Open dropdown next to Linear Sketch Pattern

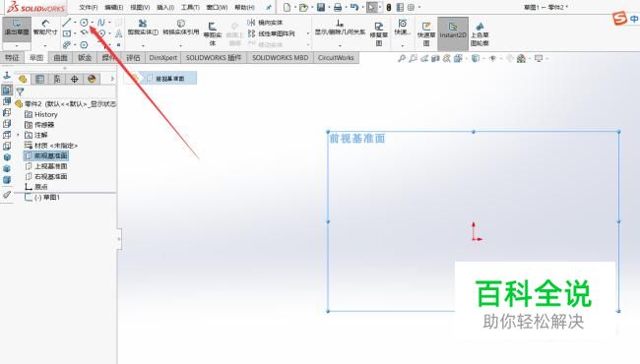point(308,33)
